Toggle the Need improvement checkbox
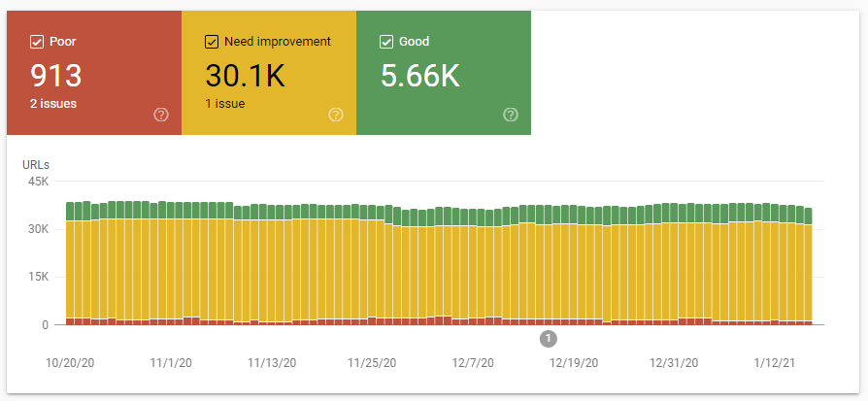 pos(212,42)
